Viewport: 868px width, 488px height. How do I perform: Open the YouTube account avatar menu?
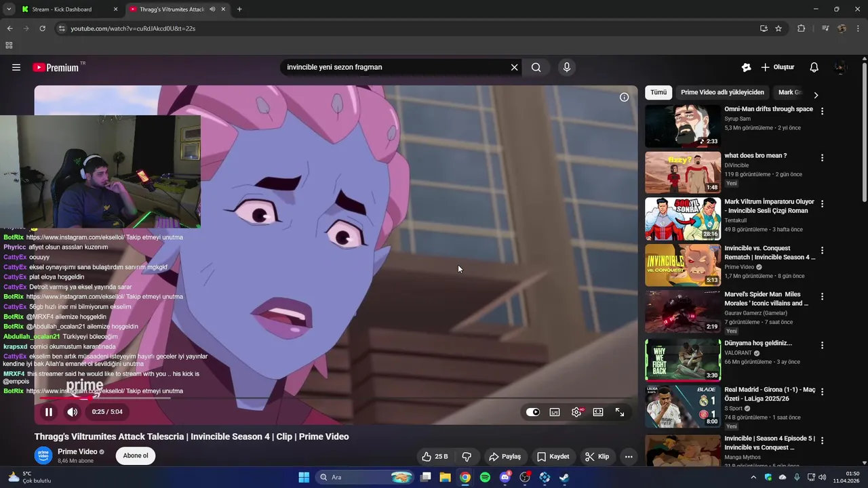pyautogui.click(x=841, y=67)
